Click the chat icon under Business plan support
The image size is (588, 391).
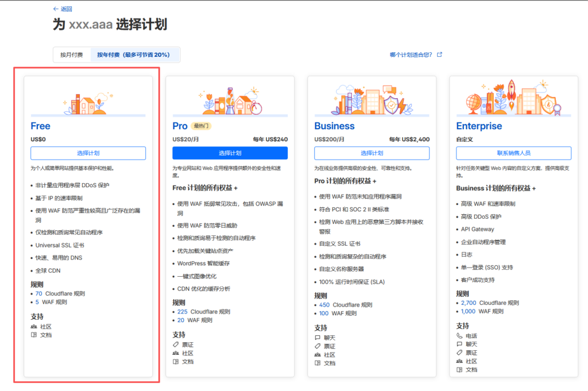click(318, 337)
